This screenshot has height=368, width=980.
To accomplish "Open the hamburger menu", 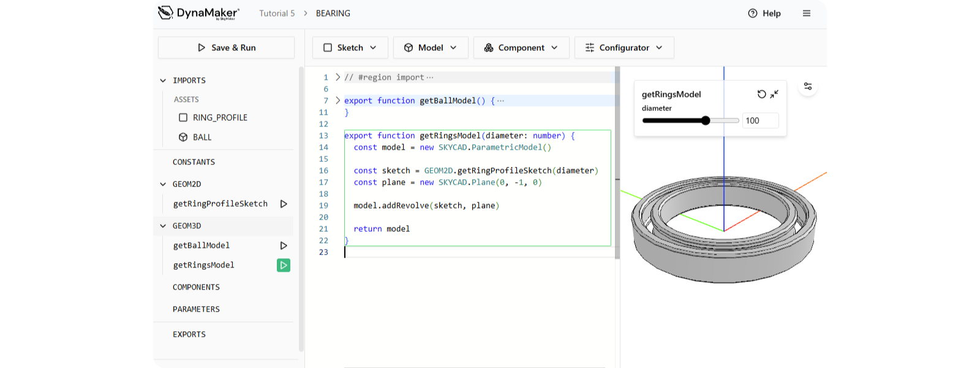I will 807,13.
